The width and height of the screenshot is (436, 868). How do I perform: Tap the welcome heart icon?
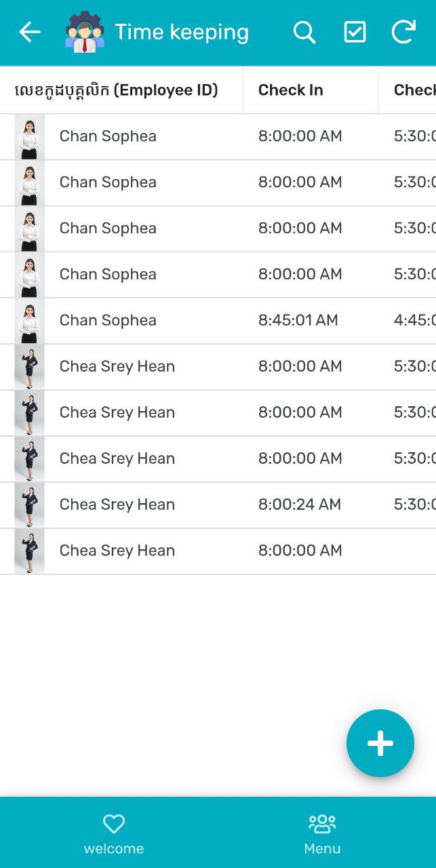point(114,824)
